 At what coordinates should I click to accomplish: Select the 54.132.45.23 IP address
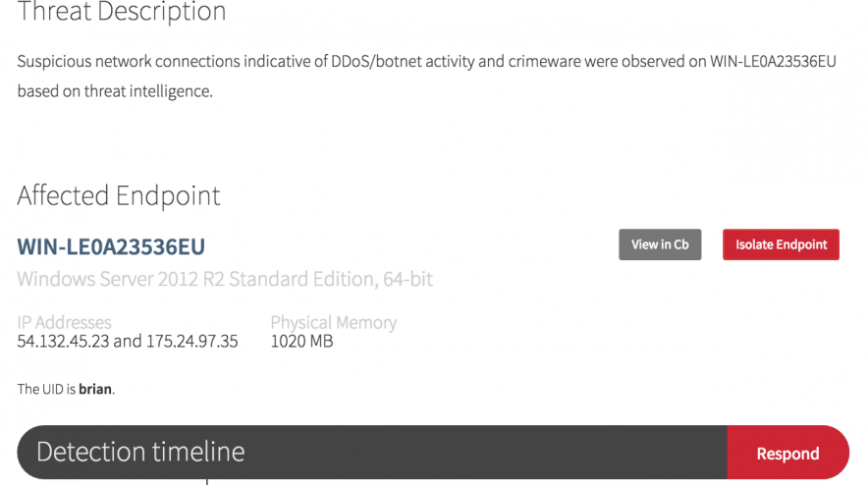coord(63,342)
